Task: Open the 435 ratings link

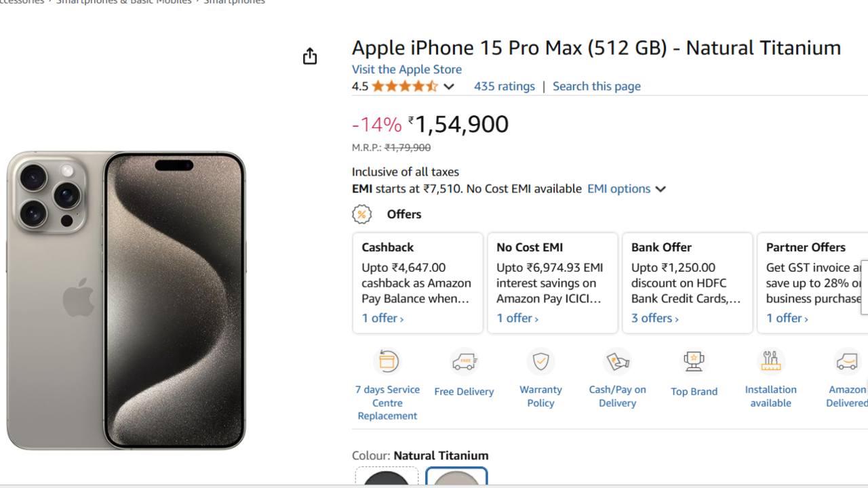Action: 504,86
